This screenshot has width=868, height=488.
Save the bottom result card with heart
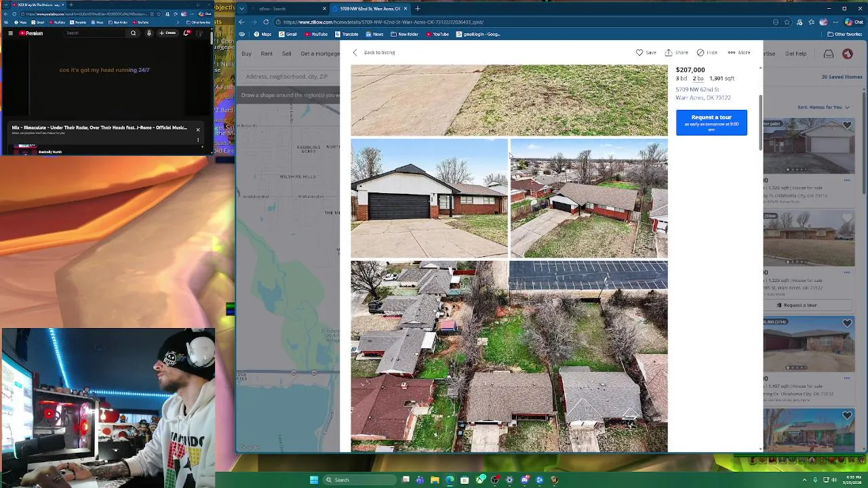pyautogui.click(x=847, y=416)
